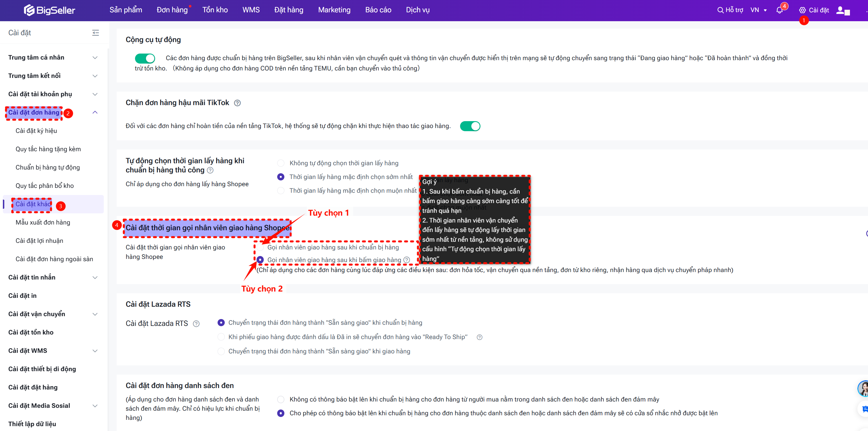Toggle the TikTok after-sales order blocking switch
Screen dimensions: 868x431
pyautogui.click(x=470, y=126)
